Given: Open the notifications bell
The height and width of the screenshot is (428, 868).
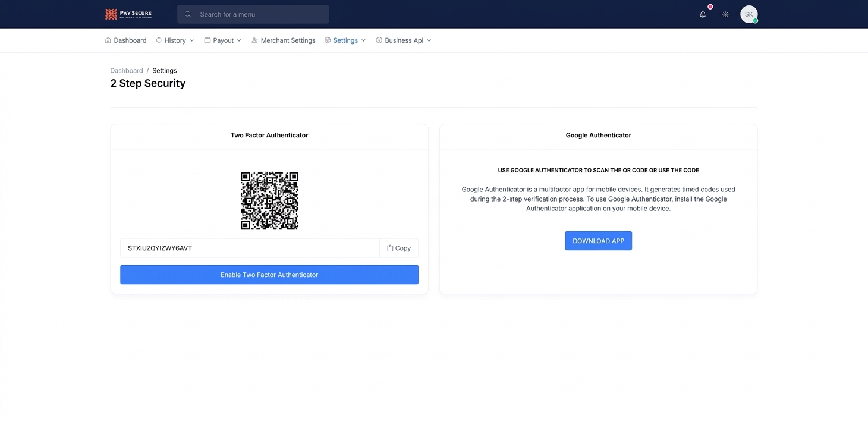Looking at the screenshot, I should pyautogui.click(x=703, y=14).
